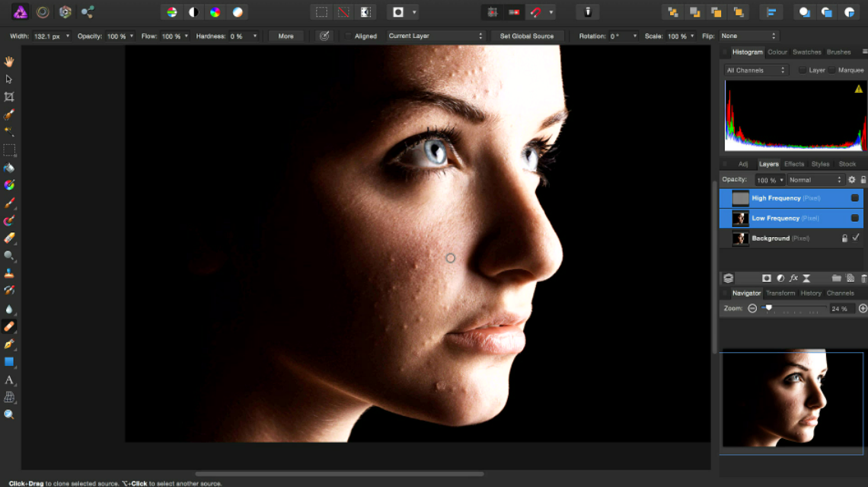Screen dimensions: 868x487
Task: Open the Normal blend mode dropdown
Action: (x=815, y=180)
